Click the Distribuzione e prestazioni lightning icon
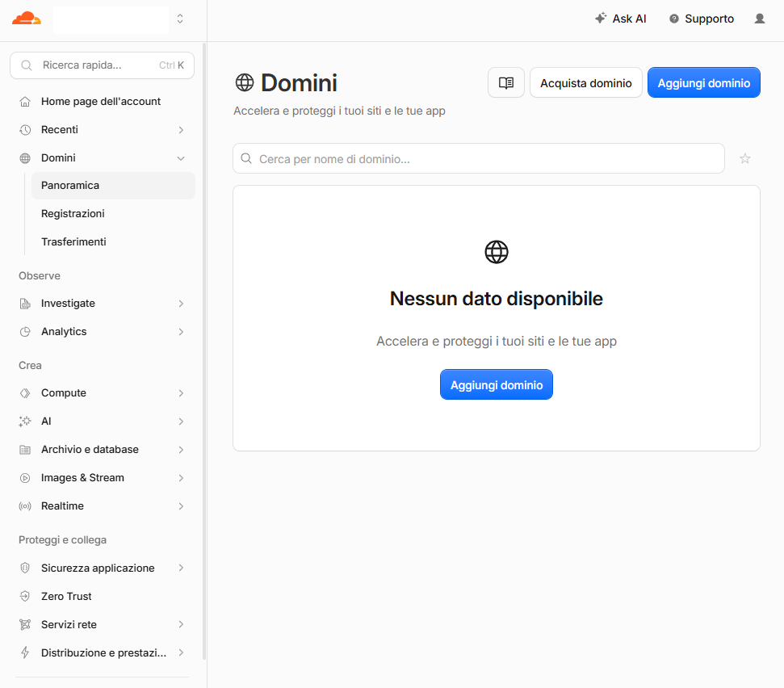Screen dimensions: 784x688 (x=25, y=653)
